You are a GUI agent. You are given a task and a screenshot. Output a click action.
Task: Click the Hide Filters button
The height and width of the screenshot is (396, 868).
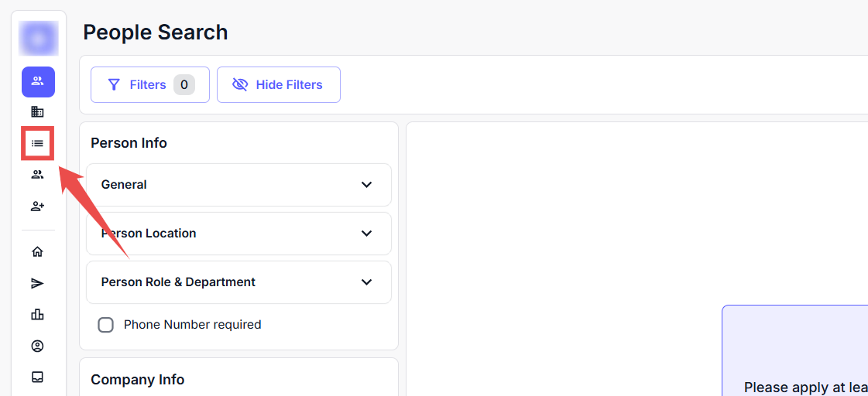coord(278,84)
